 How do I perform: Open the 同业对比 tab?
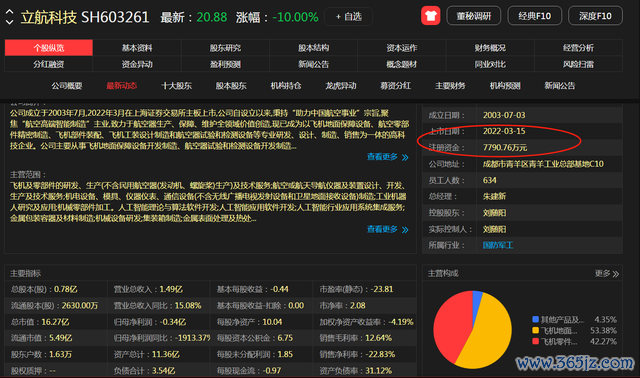[x=490, y=64]
